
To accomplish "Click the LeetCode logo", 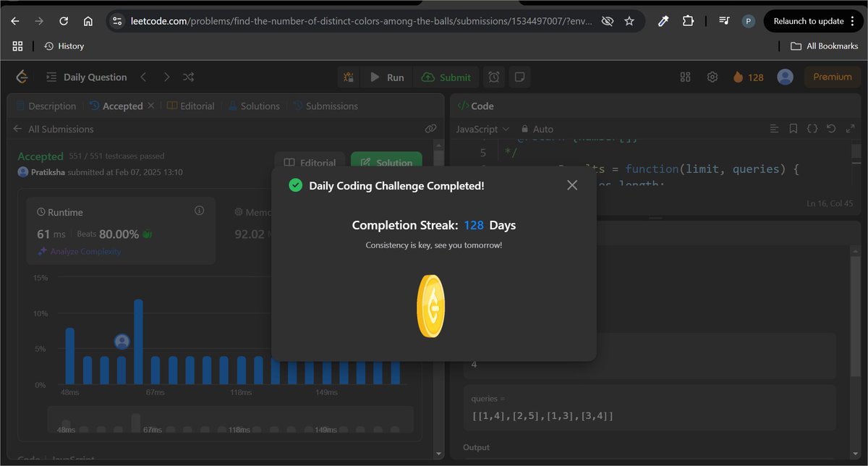I will click(22, 77).
